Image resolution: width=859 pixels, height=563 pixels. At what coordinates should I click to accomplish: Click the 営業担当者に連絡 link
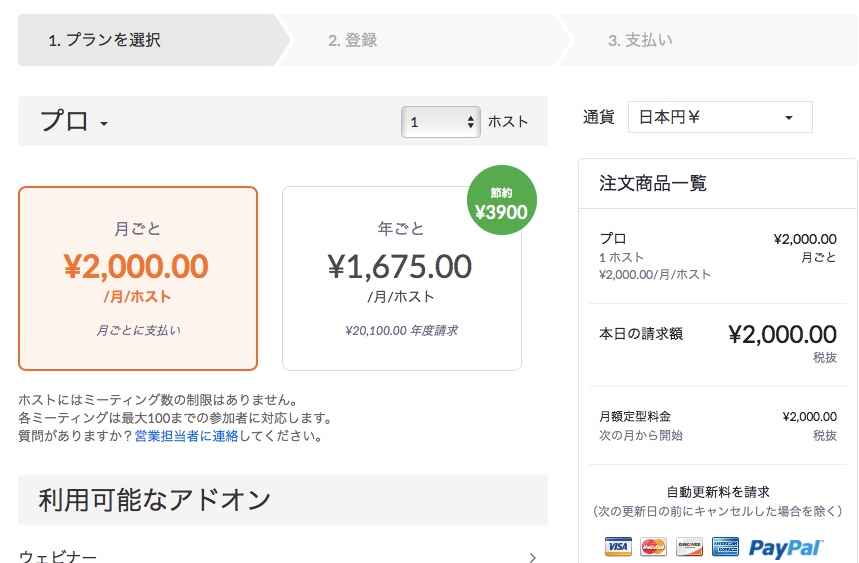[187, 436]
